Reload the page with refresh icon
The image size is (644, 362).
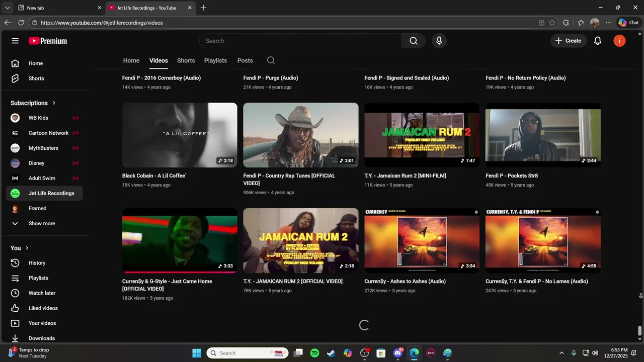click(21, 23)
